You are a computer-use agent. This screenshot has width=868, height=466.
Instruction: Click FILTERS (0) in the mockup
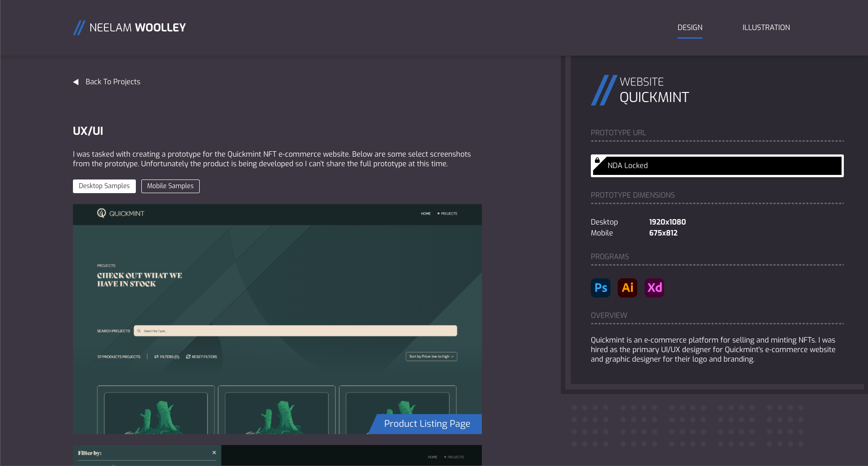pos(167,357)
